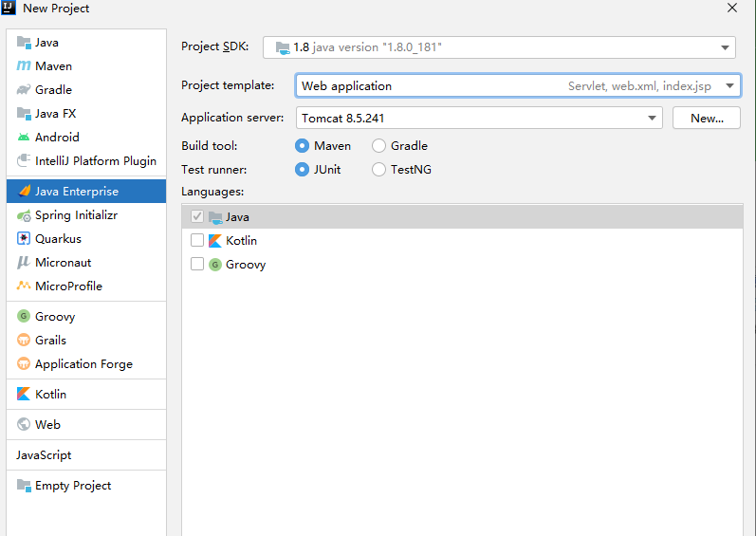Click the Groovy icon in sidebar
Image resolution: width=756 pixels, height=536 pixels.
click(x=24, y=316)
